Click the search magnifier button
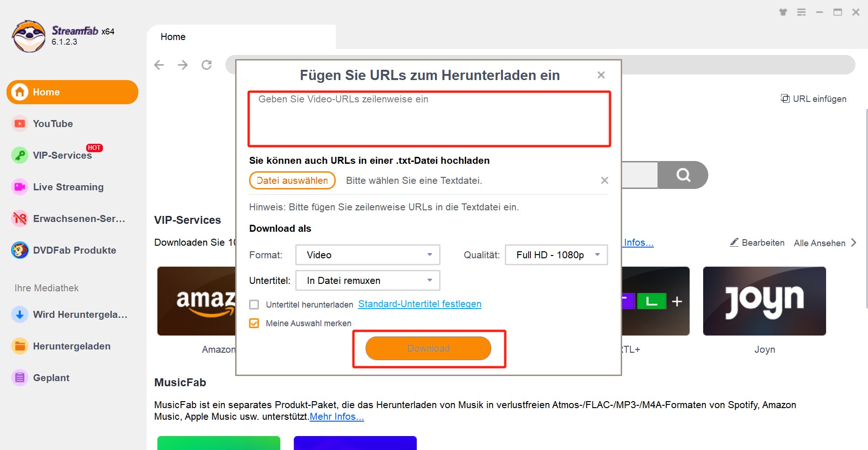This screenshot has width=868, height=450. [x=683, y=175]
